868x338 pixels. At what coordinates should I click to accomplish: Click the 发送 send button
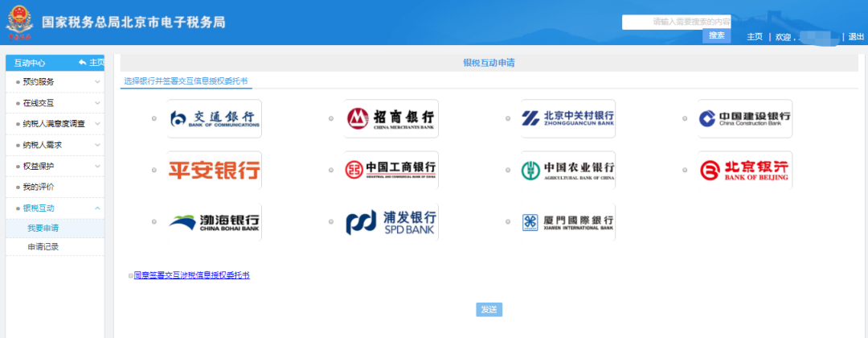[489, 310]
